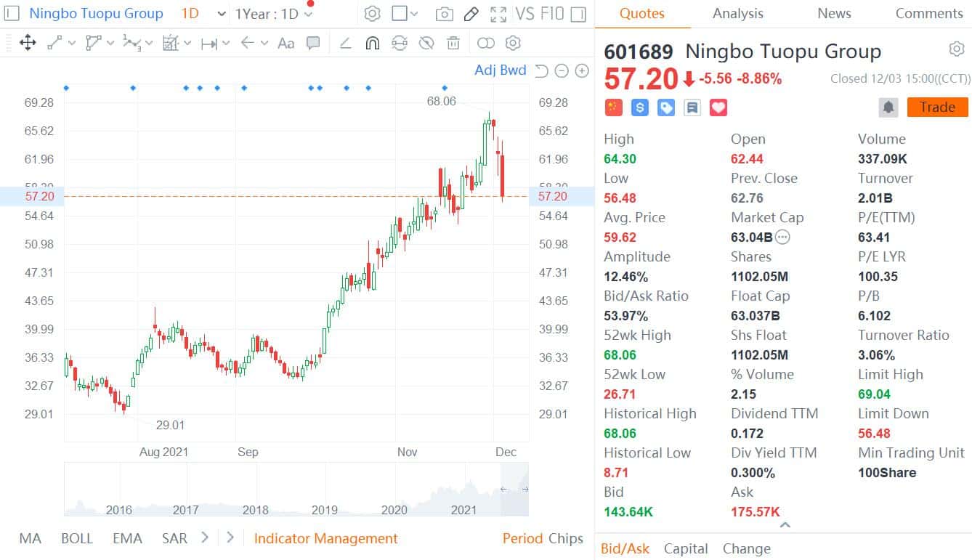972x560 pixels.
Task: Toggle the MA indicator
Action: (31, 538)
